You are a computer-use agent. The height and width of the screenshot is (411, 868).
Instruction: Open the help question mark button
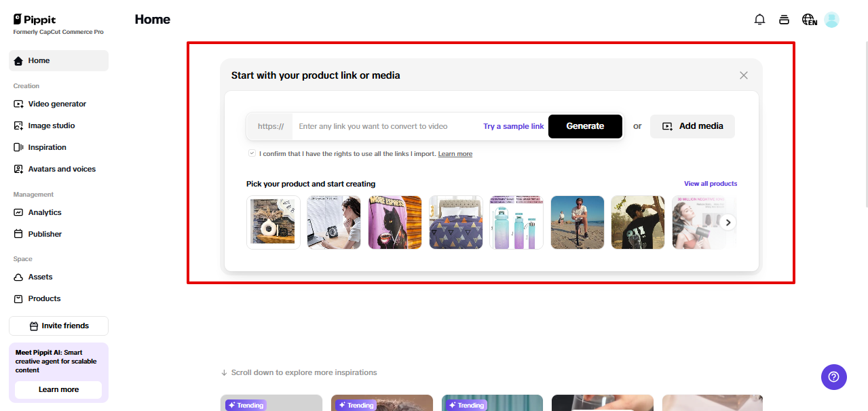pos(833,376)
